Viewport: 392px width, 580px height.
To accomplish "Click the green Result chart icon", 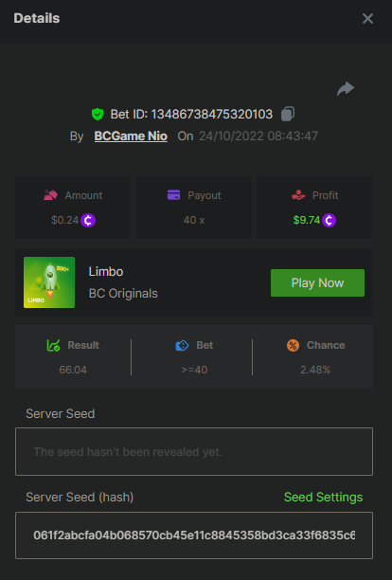I will tap(54, 346).
